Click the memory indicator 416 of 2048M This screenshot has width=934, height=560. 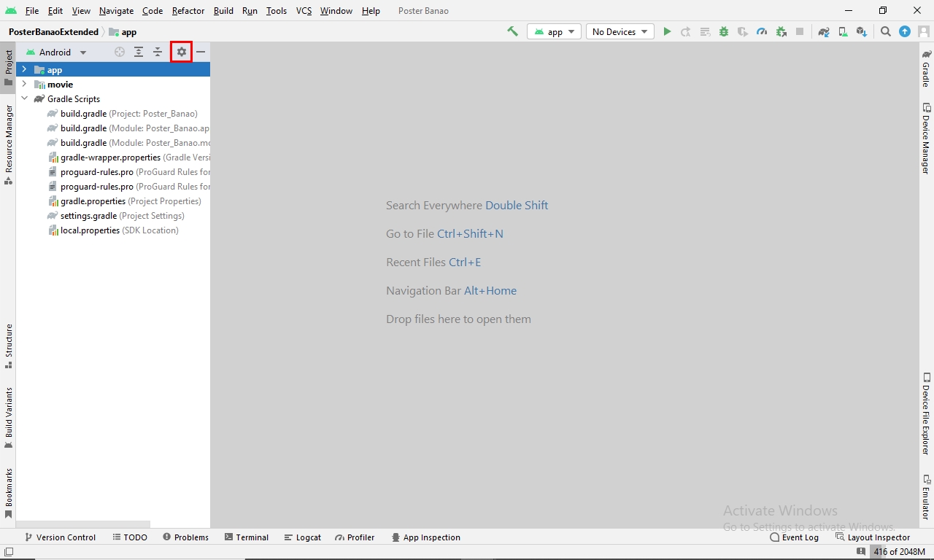[899, 552]
